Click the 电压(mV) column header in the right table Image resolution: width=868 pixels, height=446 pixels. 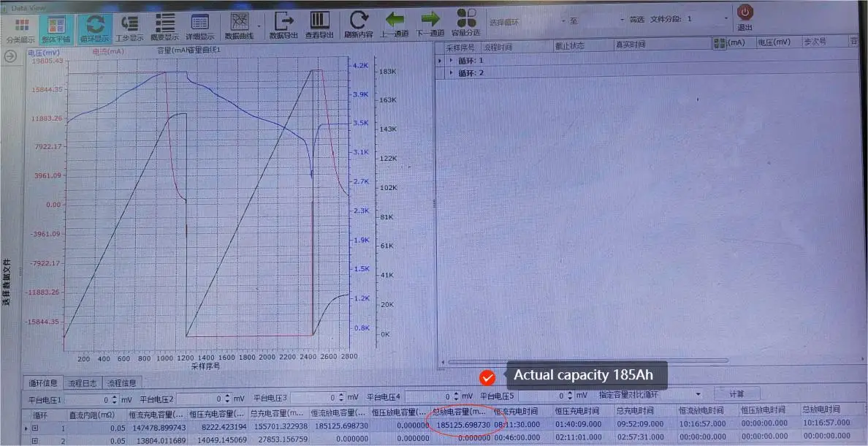(x=774, y=42)
